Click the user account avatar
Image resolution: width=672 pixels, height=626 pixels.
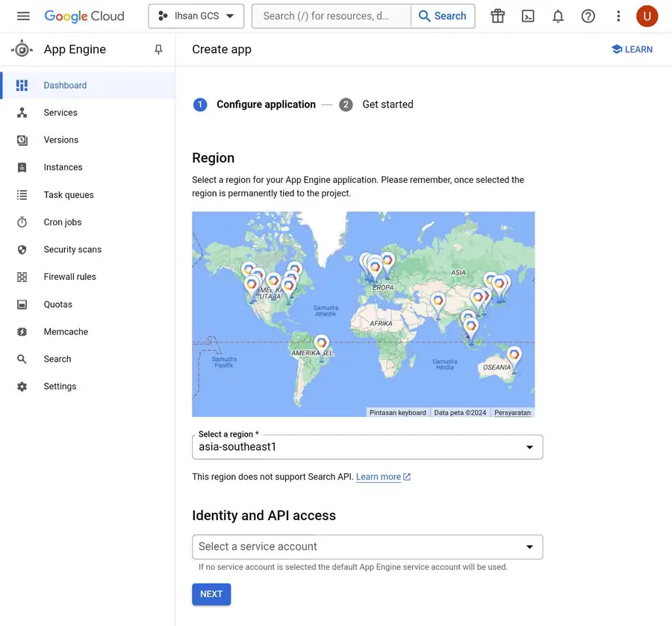pyautogui.click(x=647, y=16)
